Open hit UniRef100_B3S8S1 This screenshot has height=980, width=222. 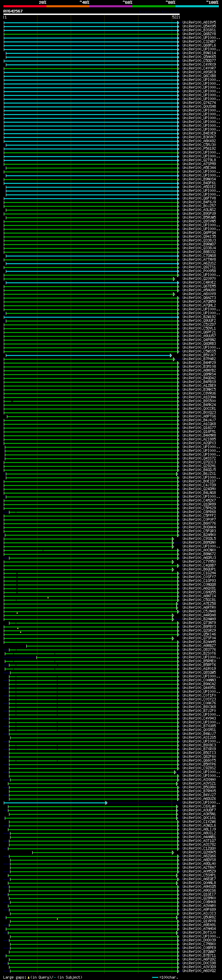coord(199,30)
